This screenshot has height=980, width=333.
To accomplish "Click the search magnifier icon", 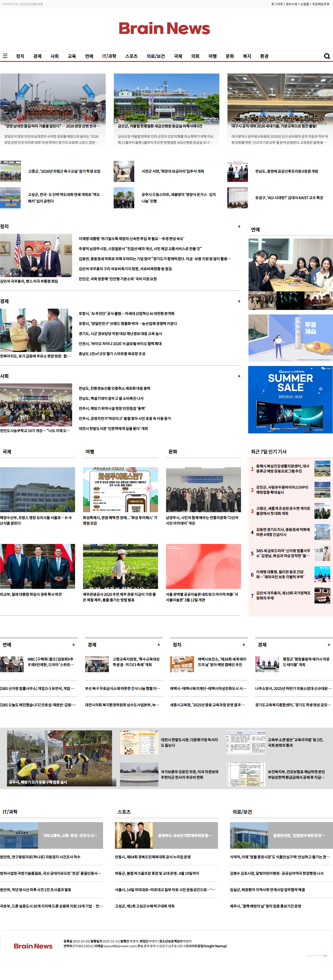I will tap(327, 56).
